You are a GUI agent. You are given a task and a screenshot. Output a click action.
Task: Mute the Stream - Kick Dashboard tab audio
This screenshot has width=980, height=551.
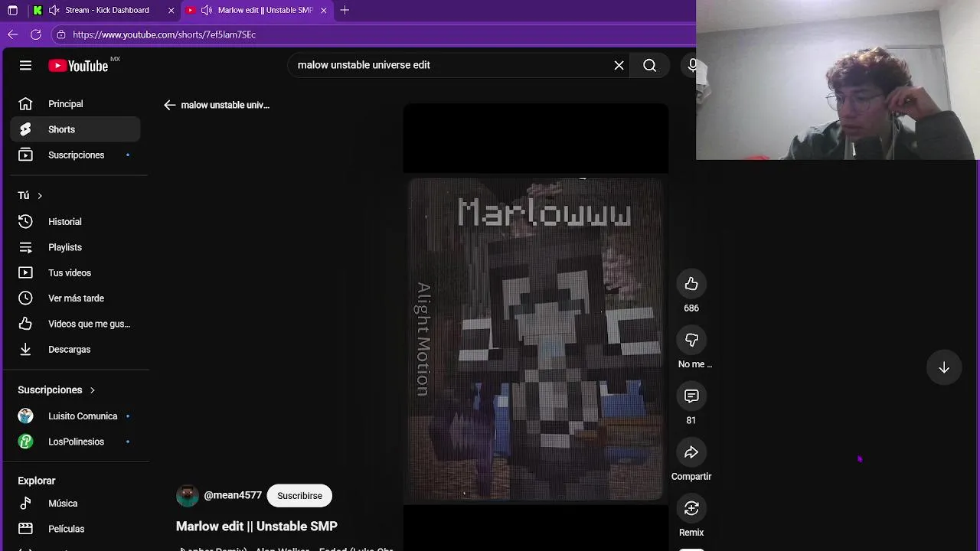coord(54,10)
